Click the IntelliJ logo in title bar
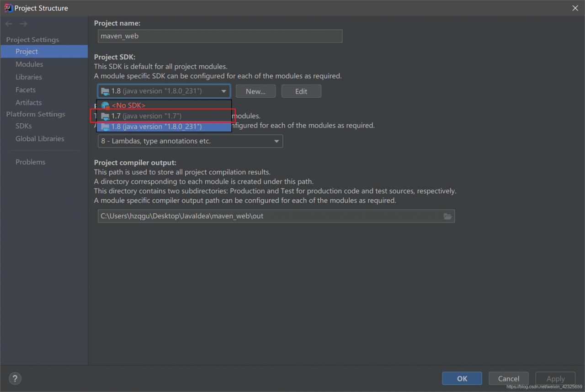 8,8
